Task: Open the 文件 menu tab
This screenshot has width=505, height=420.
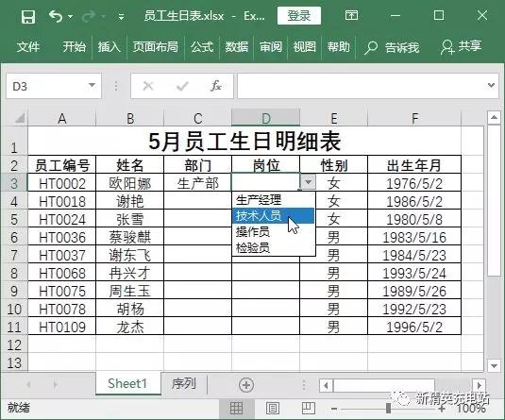Action: [x=28, y=47]
